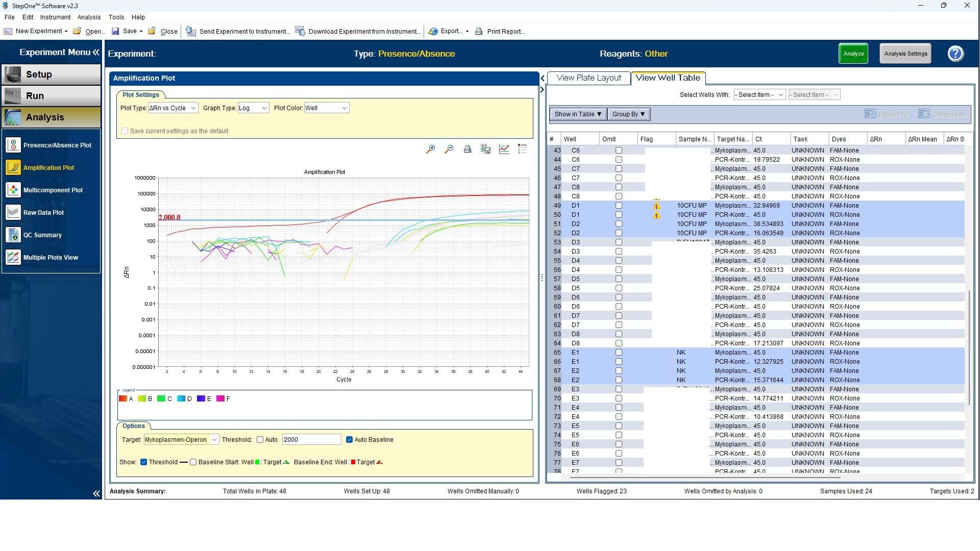
Task: Open Analysis Settings
Action: coord(905,54)
